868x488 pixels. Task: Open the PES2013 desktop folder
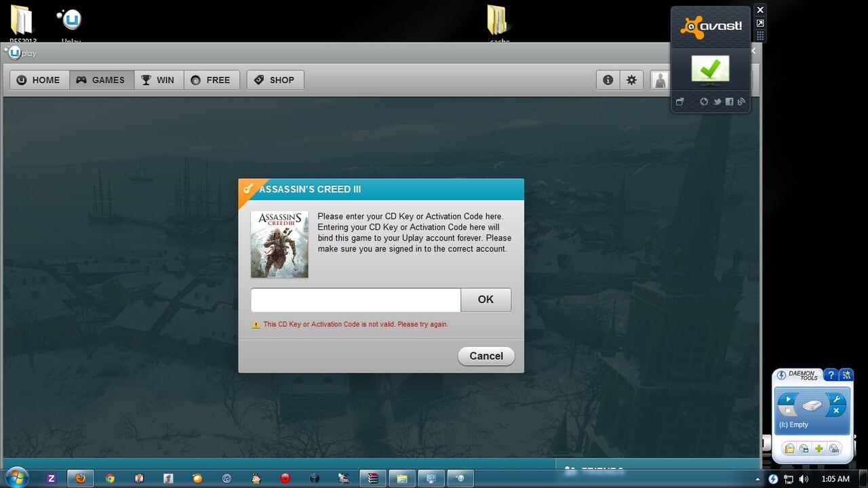pos(23,24)
